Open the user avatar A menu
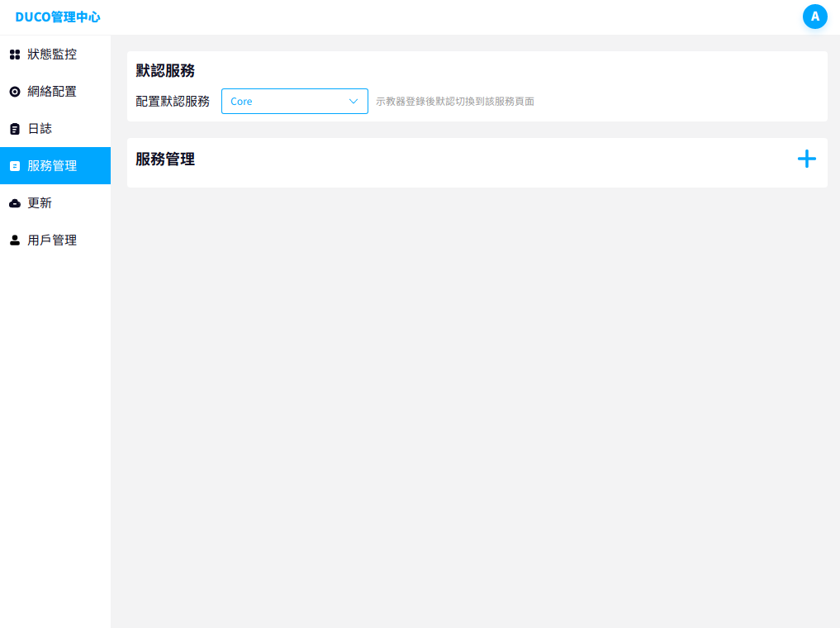The height and width of the screenshot is (628, 840). pyautogui.click(x=815, y=17)
